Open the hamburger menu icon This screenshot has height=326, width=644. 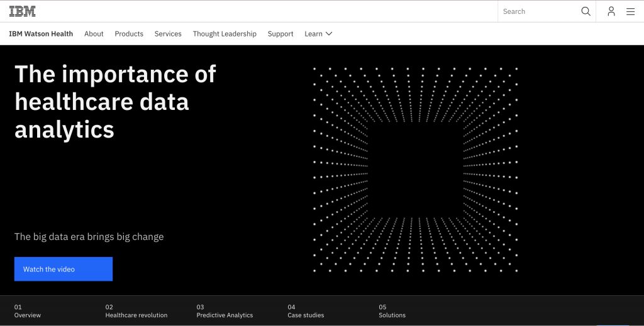point(630,11)
